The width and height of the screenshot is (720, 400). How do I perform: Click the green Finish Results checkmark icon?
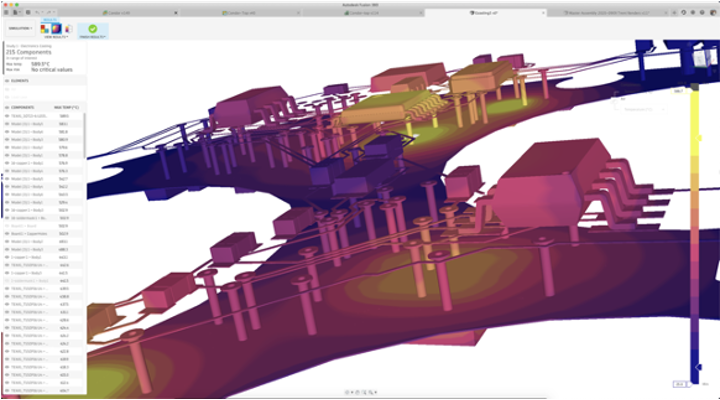pos(92,30)
